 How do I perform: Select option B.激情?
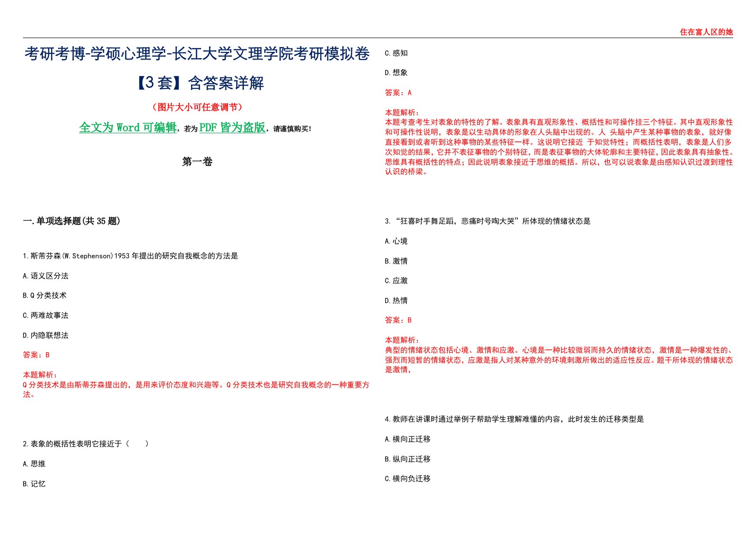tap(396, 261)
